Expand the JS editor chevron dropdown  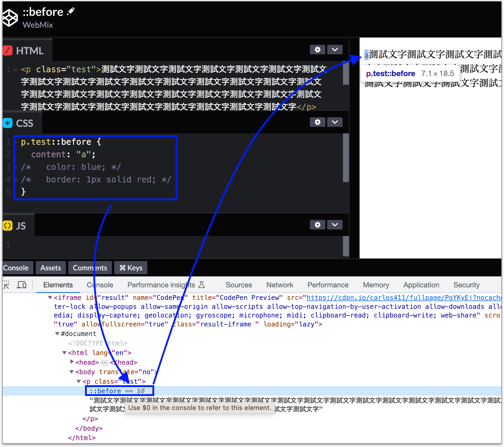click(335, 225)
